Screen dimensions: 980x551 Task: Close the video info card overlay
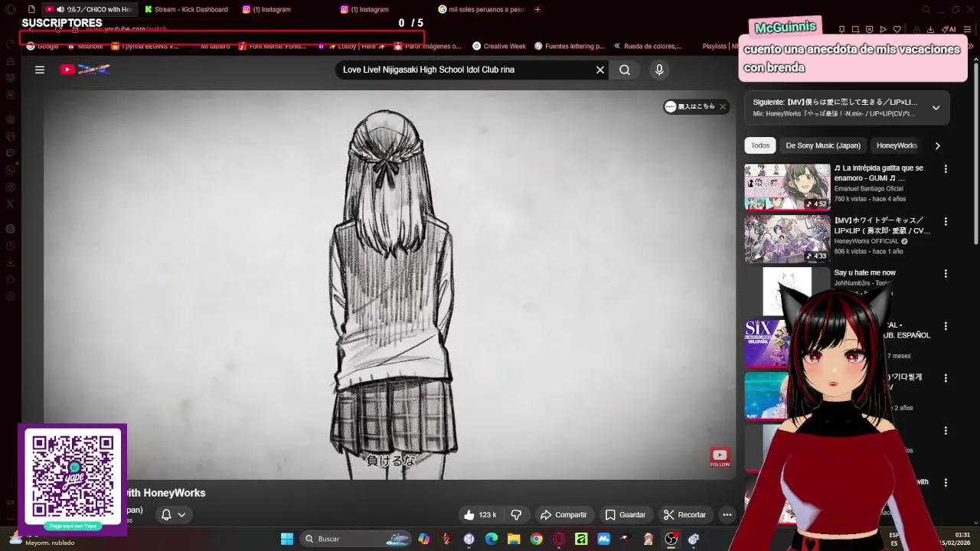722,106
